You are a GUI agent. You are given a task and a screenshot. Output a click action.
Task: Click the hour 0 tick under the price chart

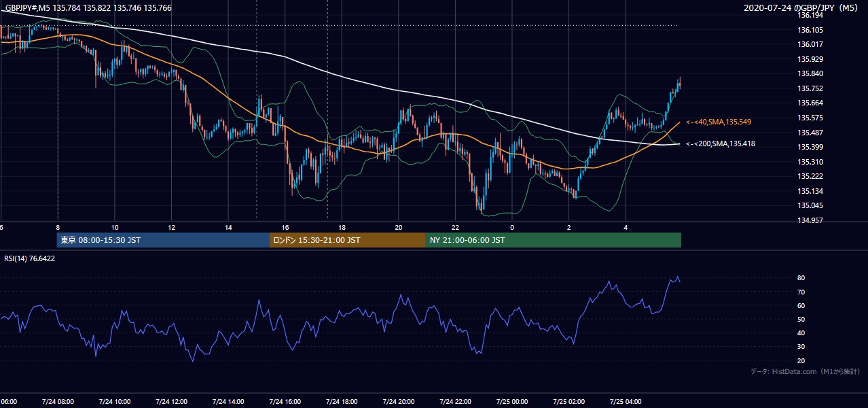pyautogui.click(x=512, y=228)
